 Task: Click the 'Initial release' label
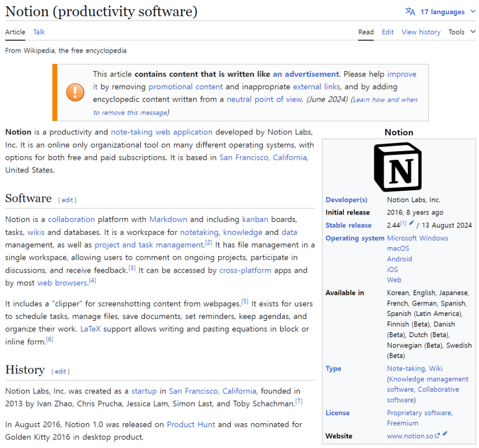pyautogui.click(x=348, y=213)
